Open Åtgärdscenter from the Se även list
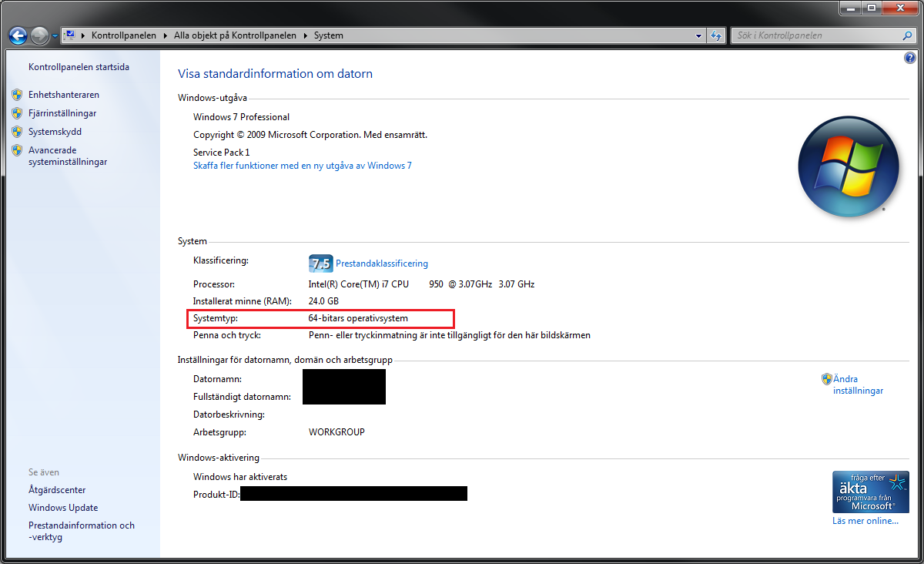Image resolution: width=924 pixels, height=564 pixels. click(57, 490)
